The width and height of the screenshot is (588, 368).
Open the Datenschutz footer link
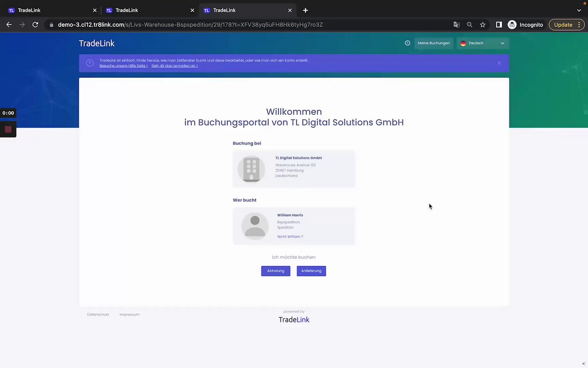pos(98,315)
